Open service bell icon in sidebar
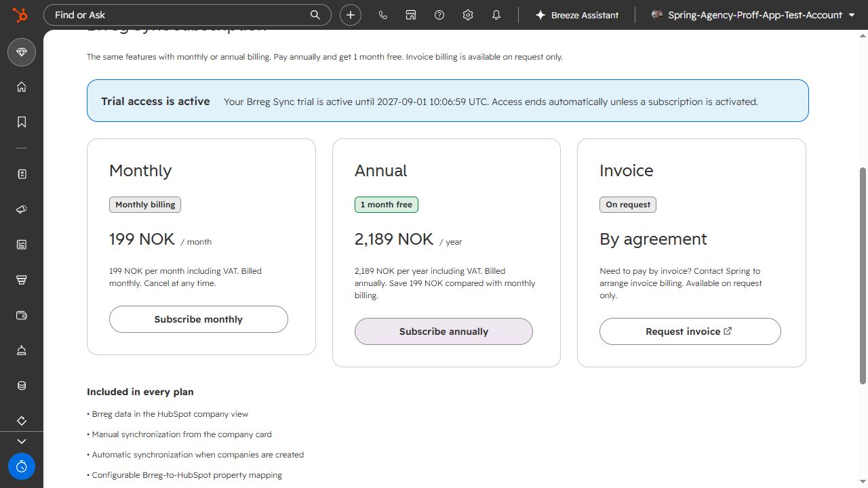 coord(22,350)
